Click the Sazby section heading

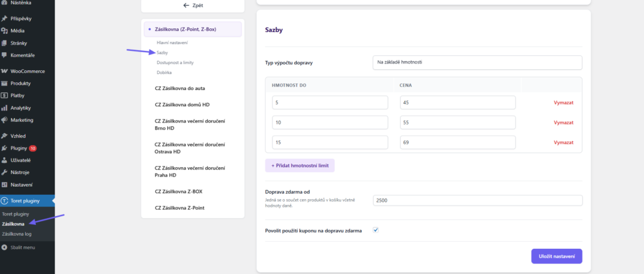(x=274, y=30)
